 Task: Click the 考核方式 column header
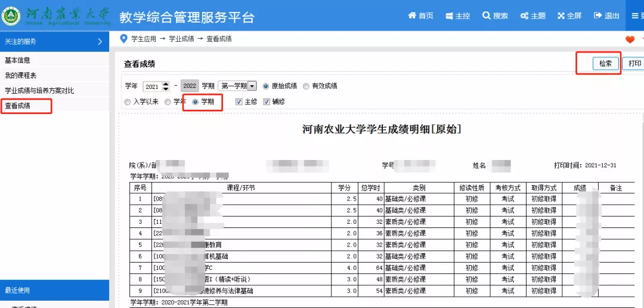(x=507, y=188)
